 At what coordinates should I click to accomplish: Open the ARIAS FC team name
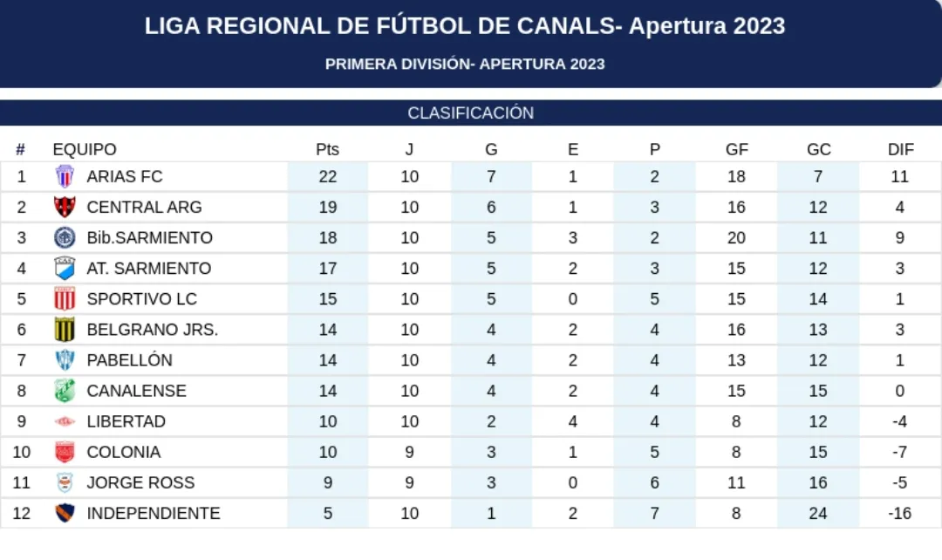(x=125, y=176)
